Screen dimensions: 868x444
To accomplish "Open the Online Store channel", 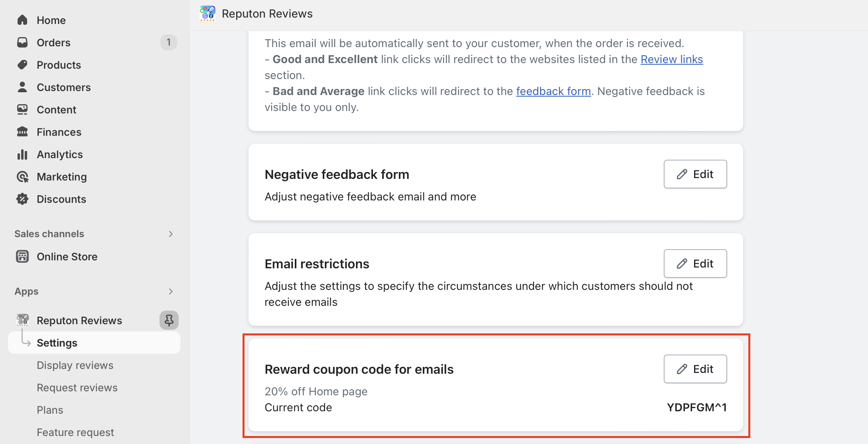I will tap(67, 256).
